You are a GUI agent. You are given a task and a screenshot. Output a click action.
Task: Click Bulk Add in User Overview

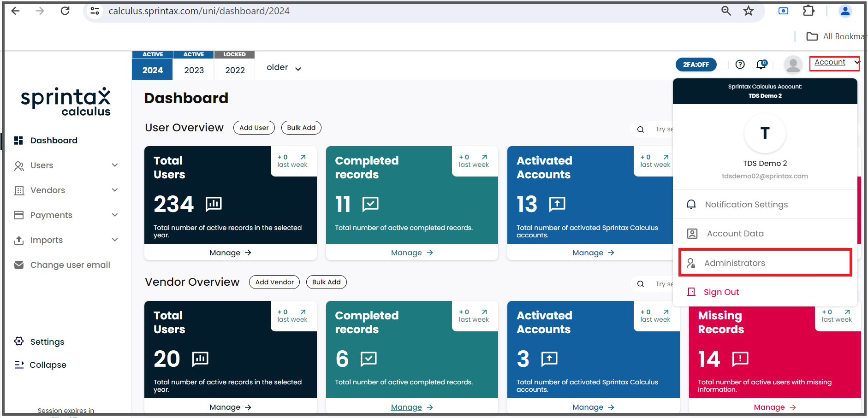click(x=301, y=128)
